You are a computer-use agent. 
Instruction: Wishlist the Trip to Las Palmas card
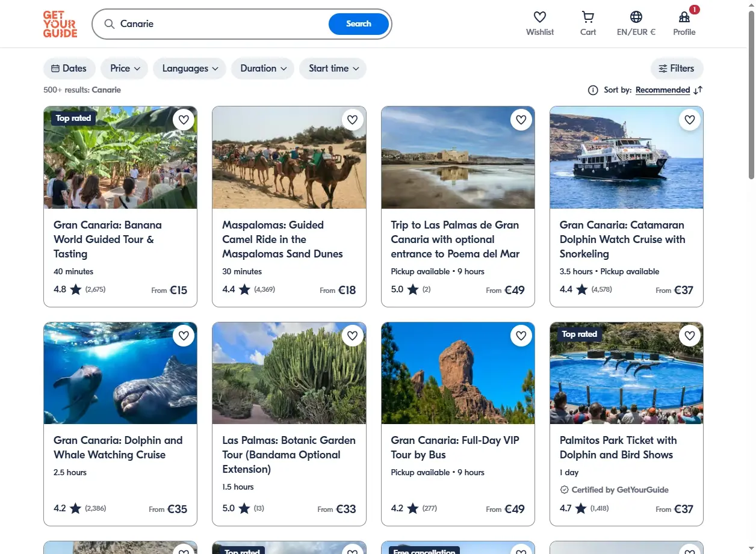[x=521, y=120]
